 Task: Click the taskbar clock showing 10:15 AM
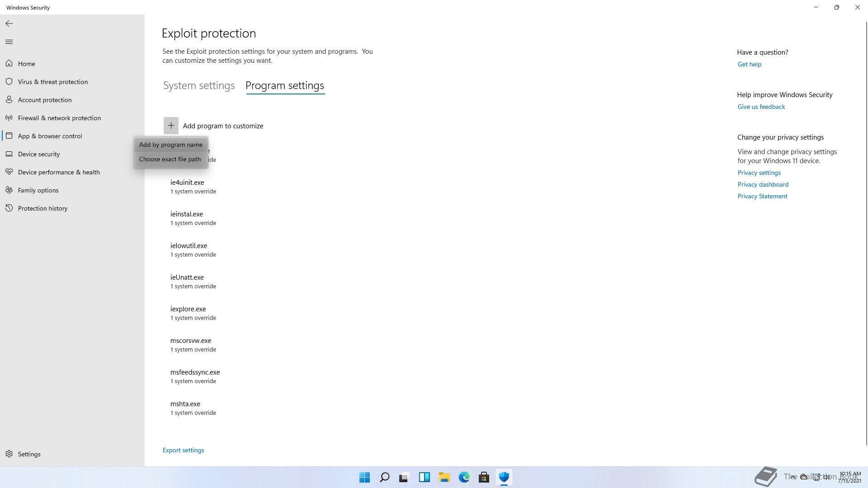850,477
